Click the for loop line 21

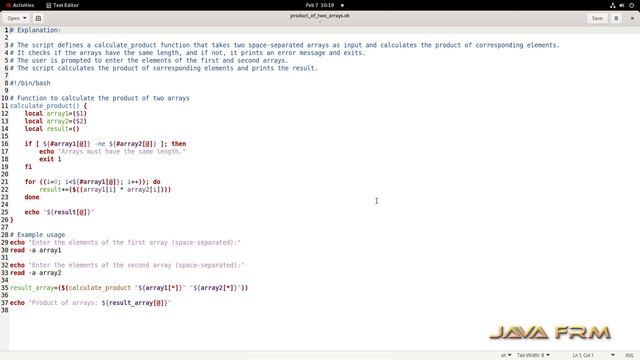pos(92,182)
